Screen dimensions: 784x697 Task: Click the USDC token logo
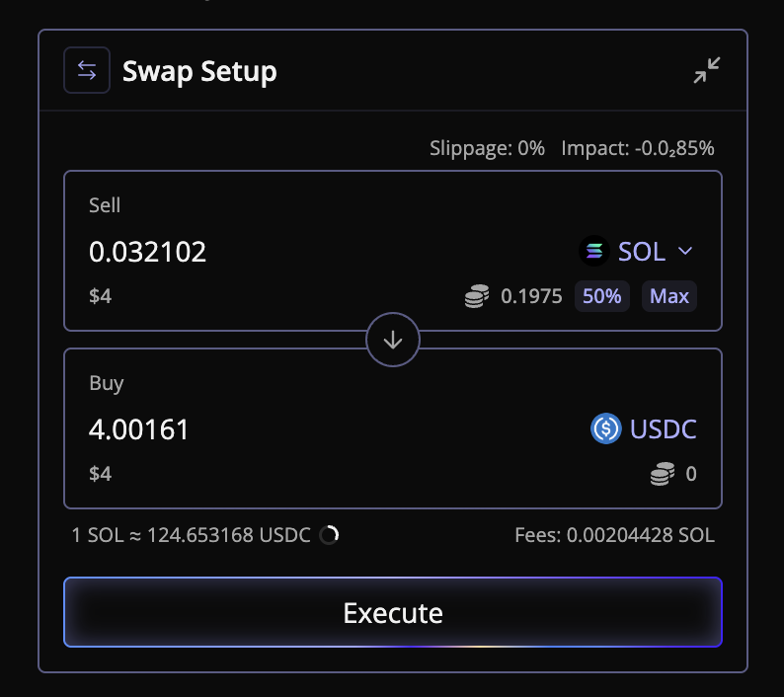coord(605,429)
